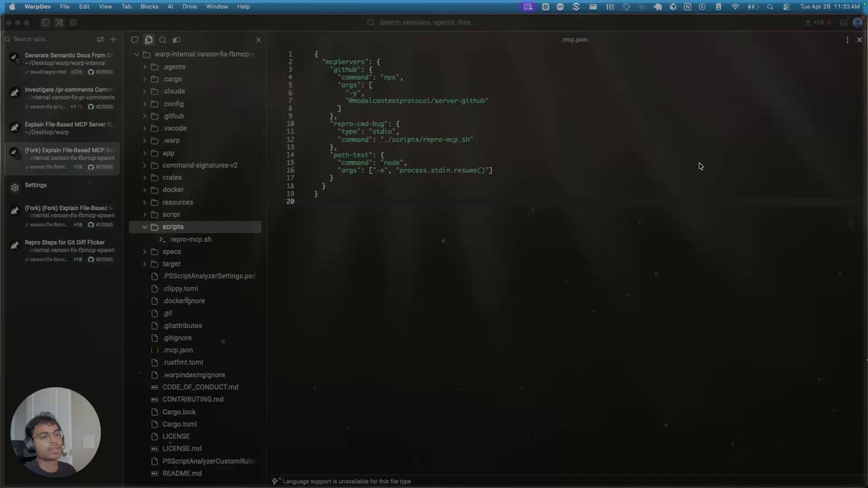Open the grid layout icon in the title bar
Screen dimensions: 868x488
(73, 22)
